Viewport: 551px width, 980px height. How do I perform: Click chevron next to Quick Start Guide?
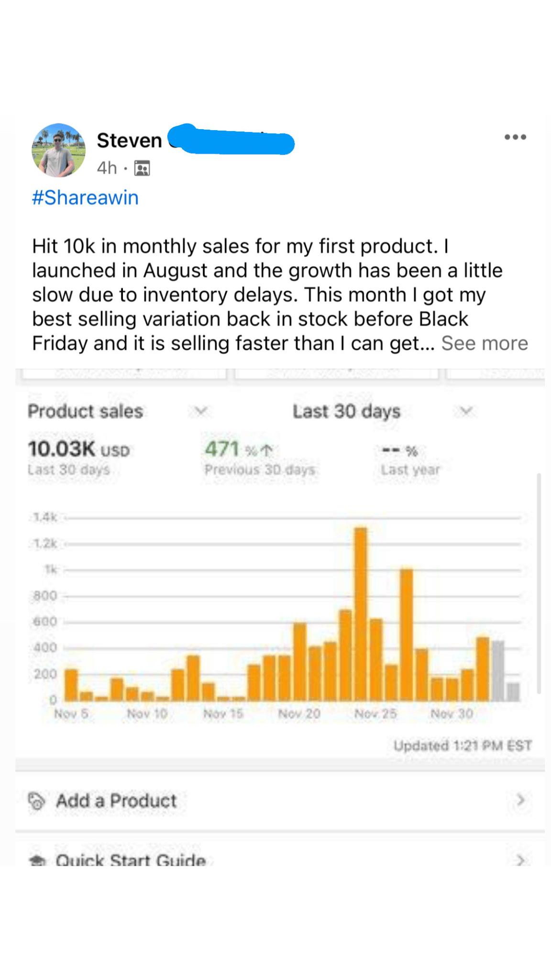[521, 860]
